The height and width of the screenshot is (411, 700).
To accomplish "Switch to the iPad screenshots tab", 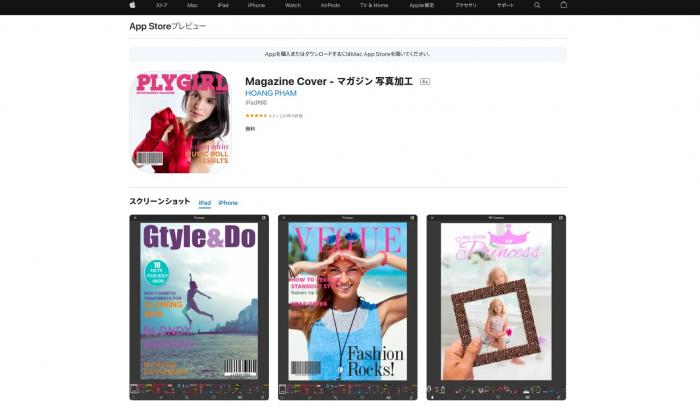I will (204, 203).
